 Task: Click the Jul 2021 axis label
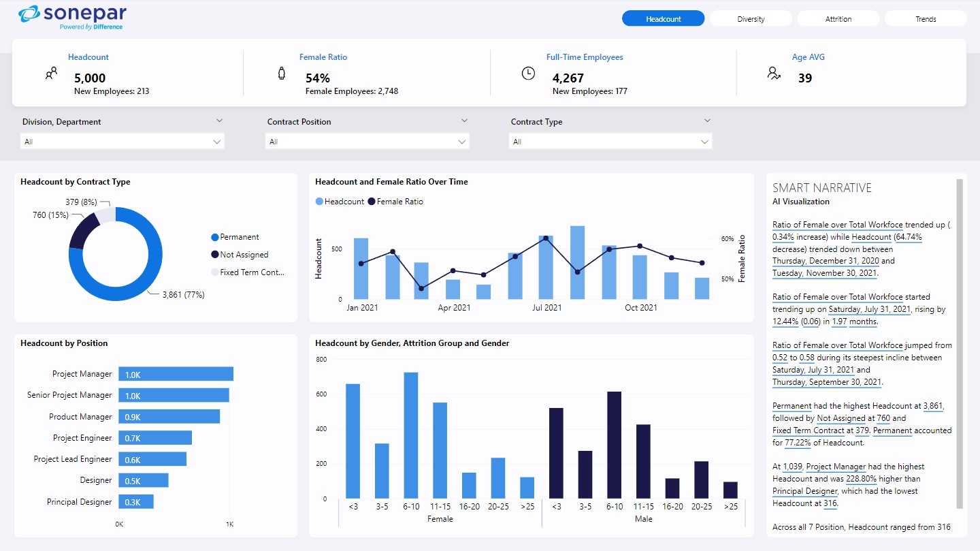click(x=546, y=308)
